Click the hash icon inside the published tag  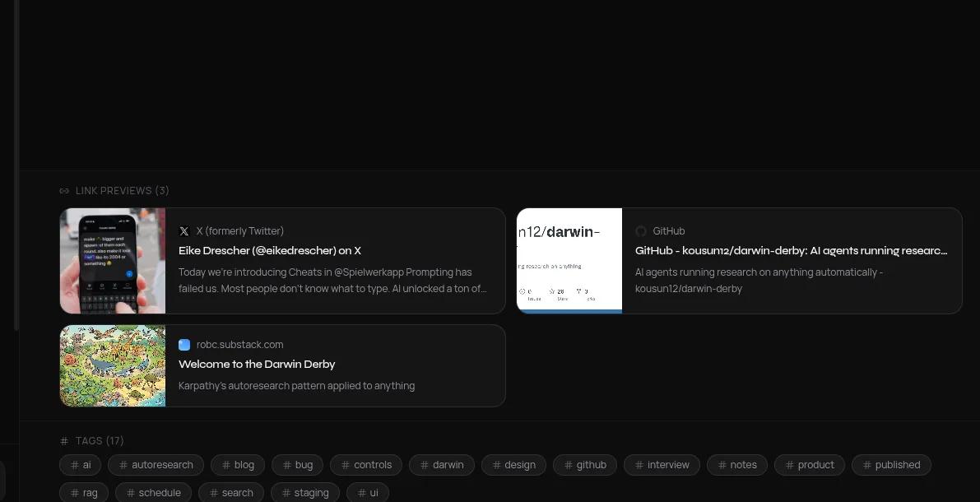point(867,465)
